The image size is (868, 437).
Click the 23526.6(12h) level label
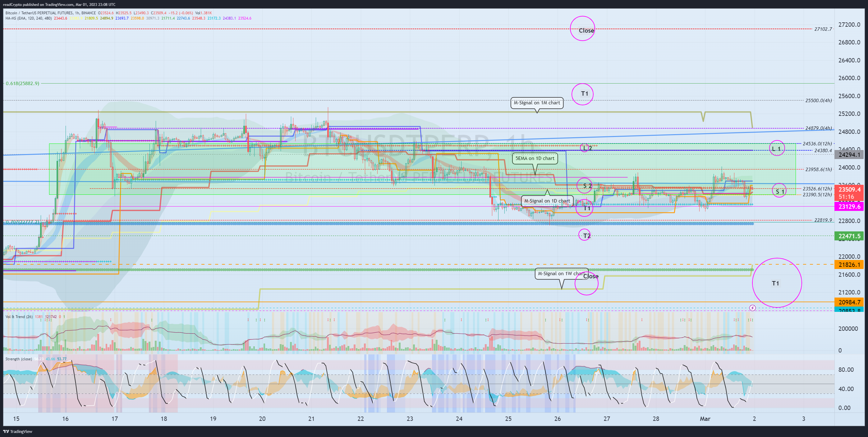(817, 189)
